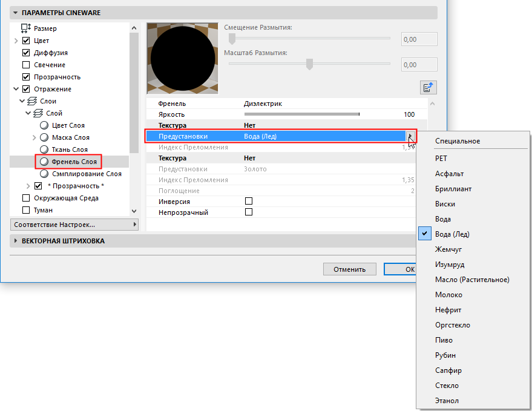532x411 pixels.
Task: Click the Масштаб Размытия value field
Action: coord(419,65)
